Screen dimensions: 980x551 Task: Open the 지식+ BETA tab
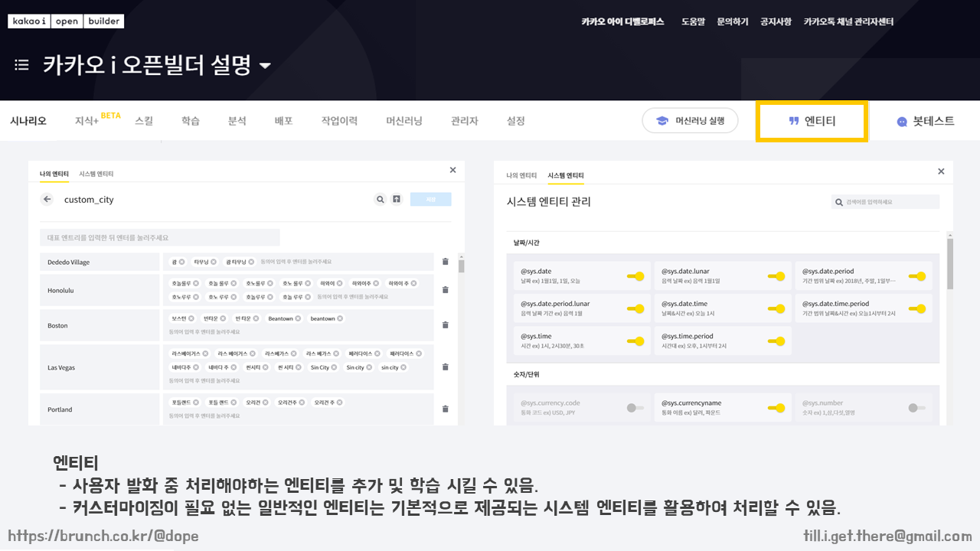tap(98, 119)
